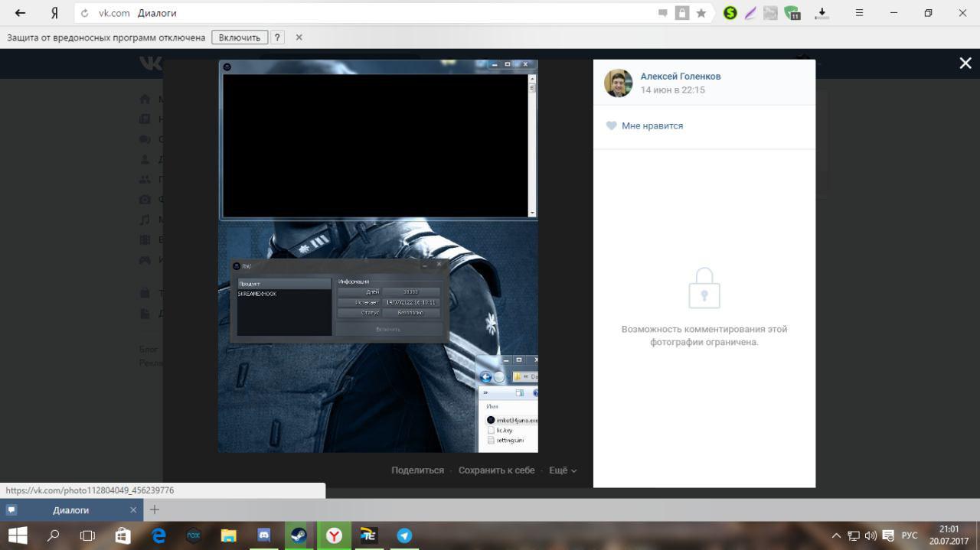Open Microsoft Edge from taskbar
980x550 pixels.
coord(158,535)
